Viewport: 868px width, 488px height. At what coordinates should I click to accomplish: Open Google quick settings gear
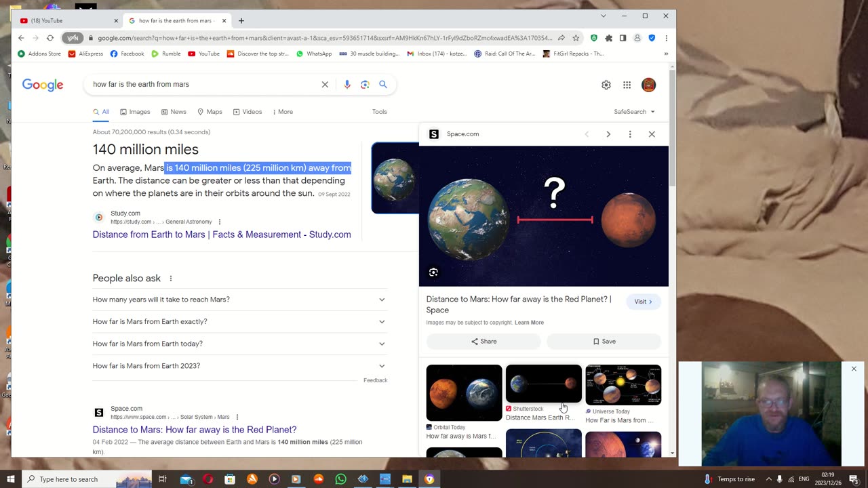tap(606, 85)
